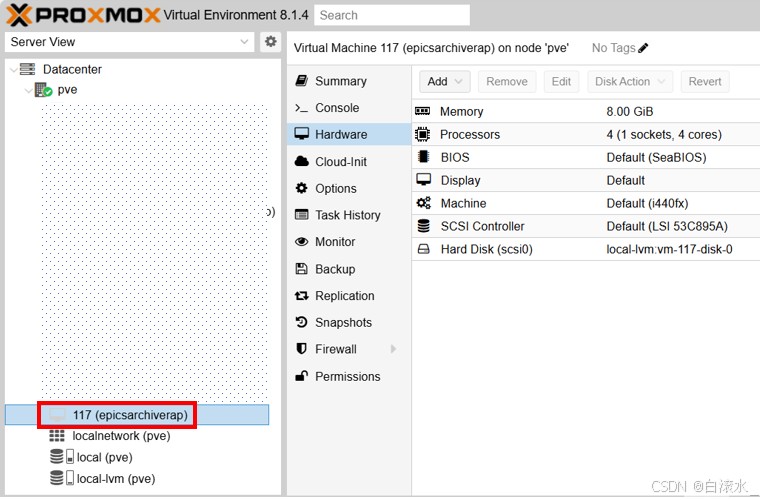Click the Monitor eye icon

pyautogui.click(x=302, y=242)
